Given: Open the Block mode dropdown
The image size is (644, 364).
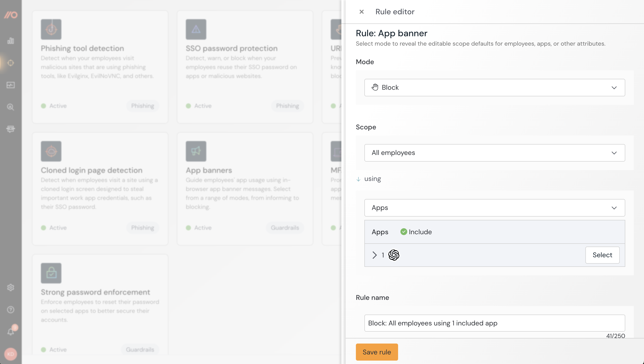Looking at the screenshot, I should coord(494,88).
